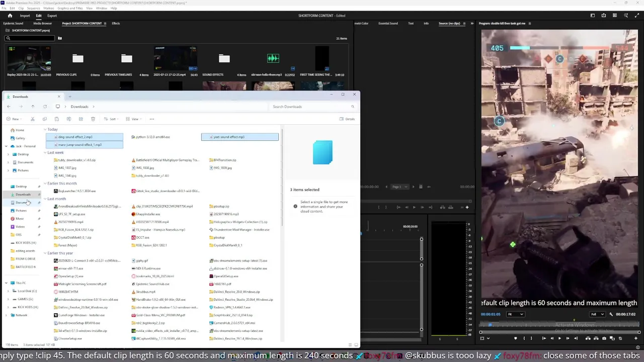Collapse the Last week group
644x362 pixels.
click(45, 152)
